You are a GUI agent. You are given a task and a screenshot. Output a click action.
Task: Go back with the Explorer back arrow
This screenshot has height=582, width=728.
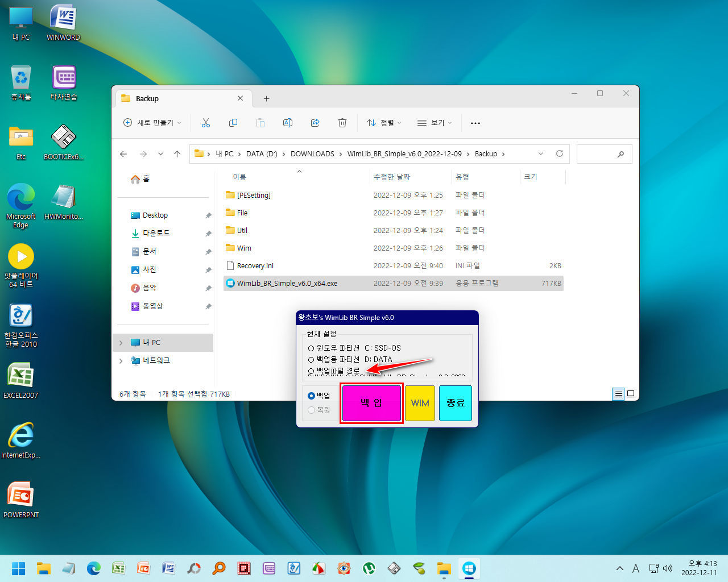click(123, 154)
